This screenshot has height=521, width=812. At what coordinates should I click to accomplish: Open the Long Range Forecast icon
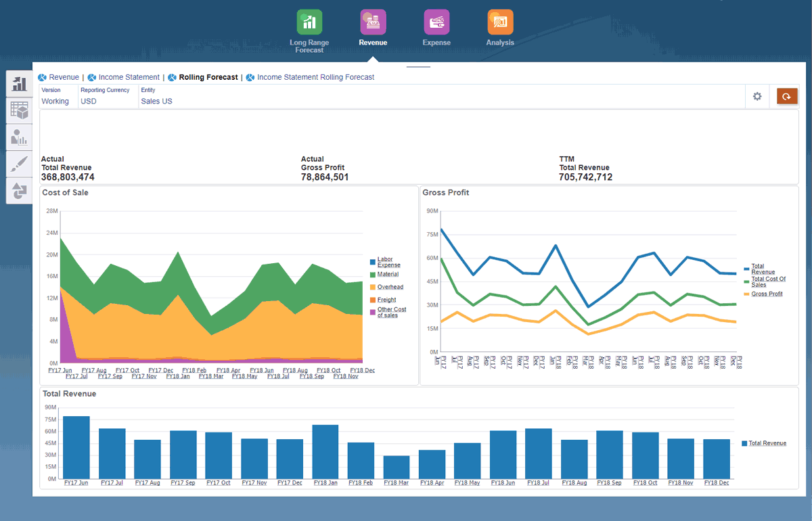tap(309, 22)
